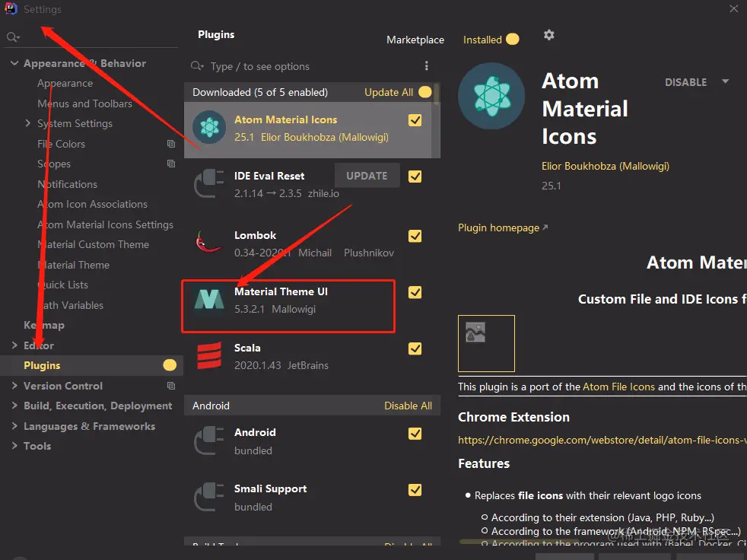The width and height of the screenshot is (747, 560).
Task: Click vendor link Elior Boukhobza (Mallowigi)
Action: point(605,166)
